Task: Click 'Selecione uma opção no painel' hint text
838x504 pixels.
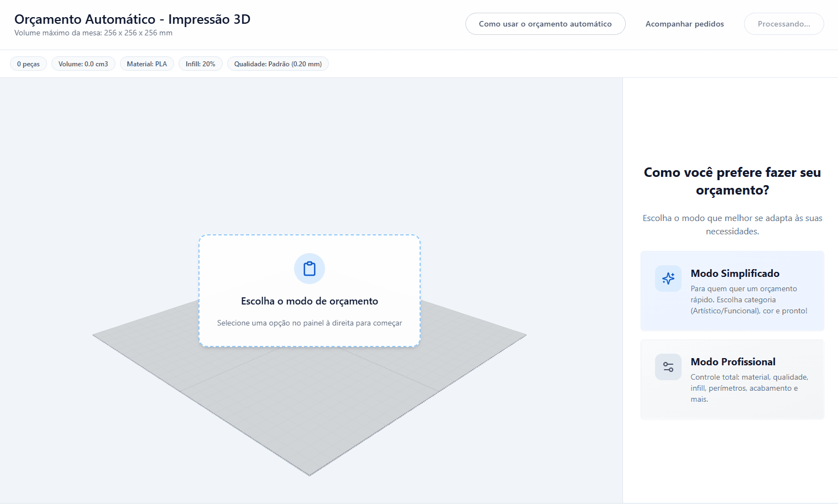Action: point(310,323)
